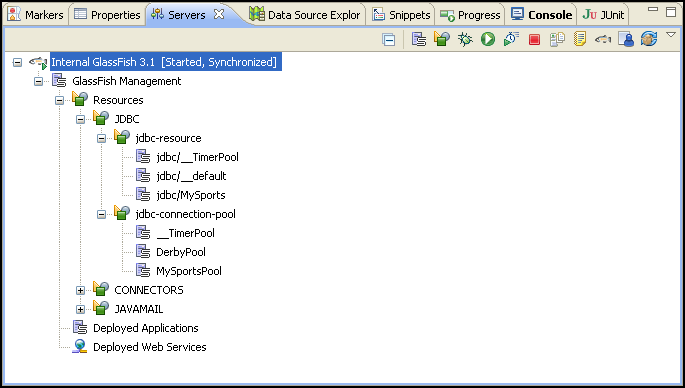Click the JAVAMAIL folder icon
685x388 pixels.
[101, 308]
